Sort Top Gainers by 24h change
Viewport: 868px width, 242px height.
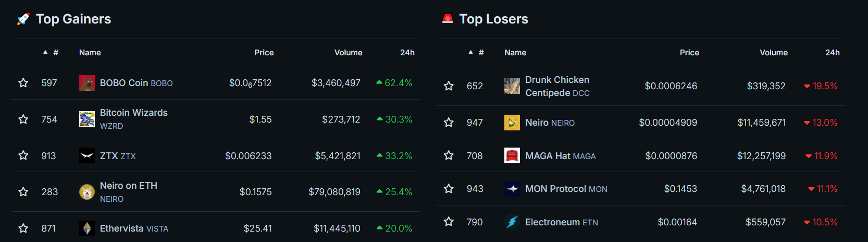click(x=407, y=53)
